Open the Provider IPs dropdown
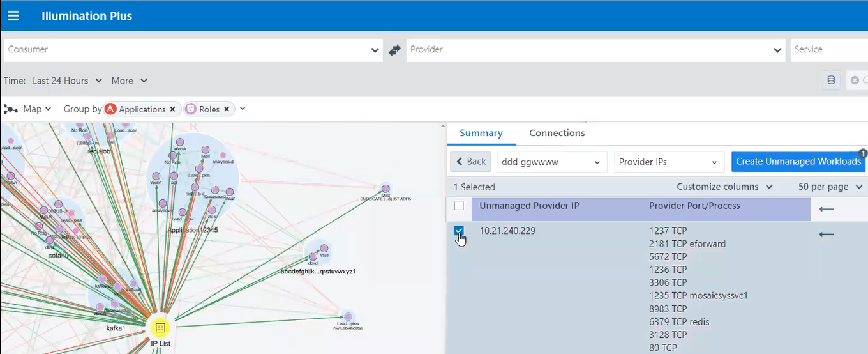Screen dimensions: 868x354 click(x=670, y=162)
